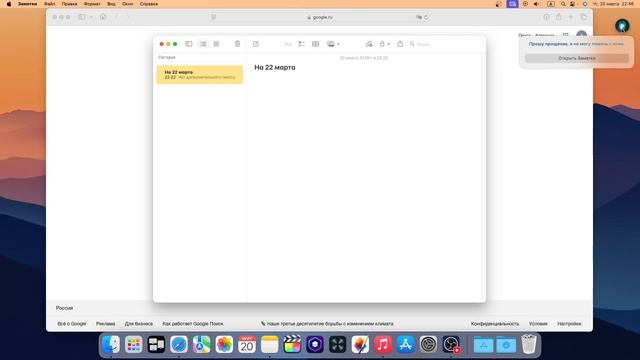Open the 'Всё о Google' link in Safari

click(x=72, y=324)
